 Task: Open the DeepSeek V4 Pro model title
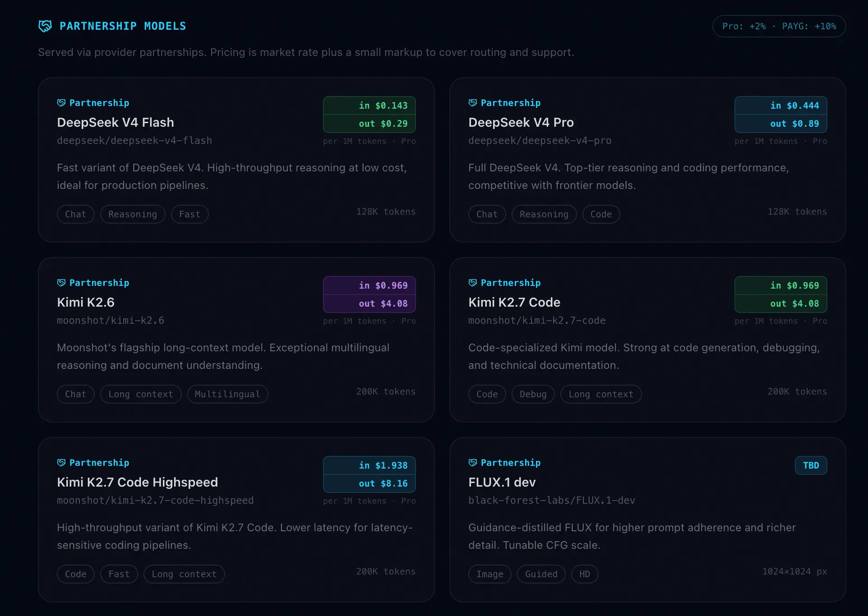tap(521, 122)
